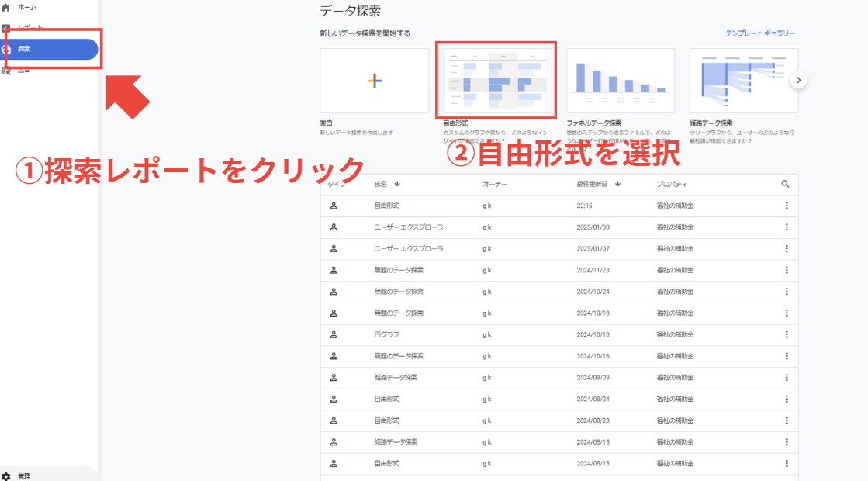
Task: Open more options for the 2025/01/08 row
Action: (x=786, y=227)
